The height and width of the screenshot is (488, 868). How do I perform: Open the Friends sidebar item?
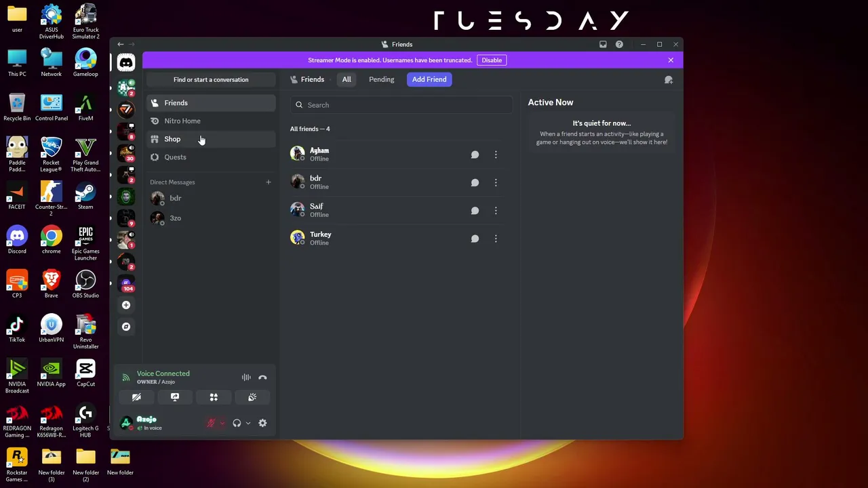point(211,103)
